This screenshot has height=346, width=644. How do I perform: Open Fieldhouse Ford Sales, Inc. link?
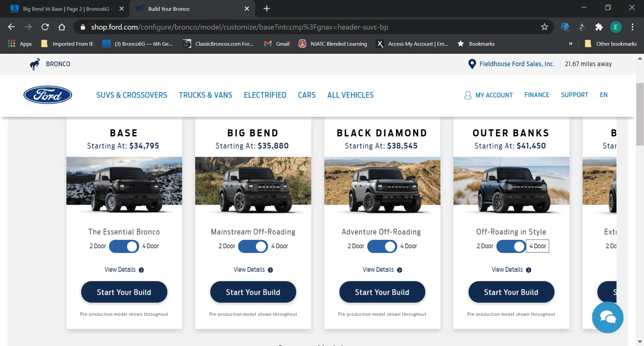[517, 64]
